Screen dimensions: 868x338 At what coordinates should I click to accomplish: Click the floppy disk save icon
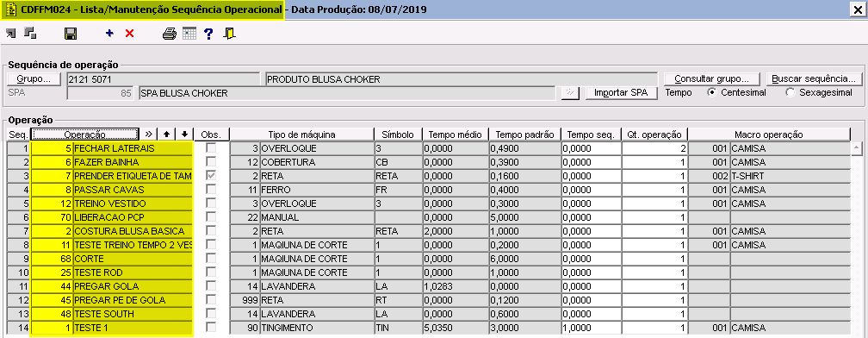71,34
